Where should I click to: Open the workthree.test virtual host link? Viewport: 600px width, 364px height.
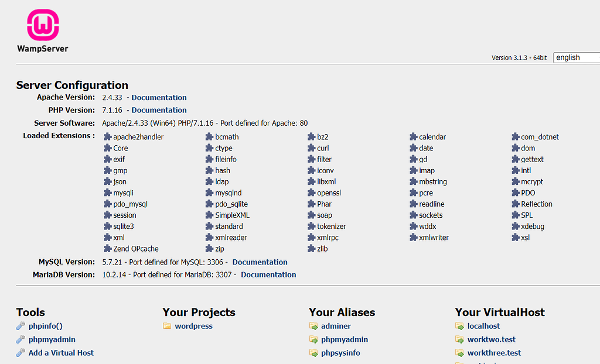click(494, 353)
